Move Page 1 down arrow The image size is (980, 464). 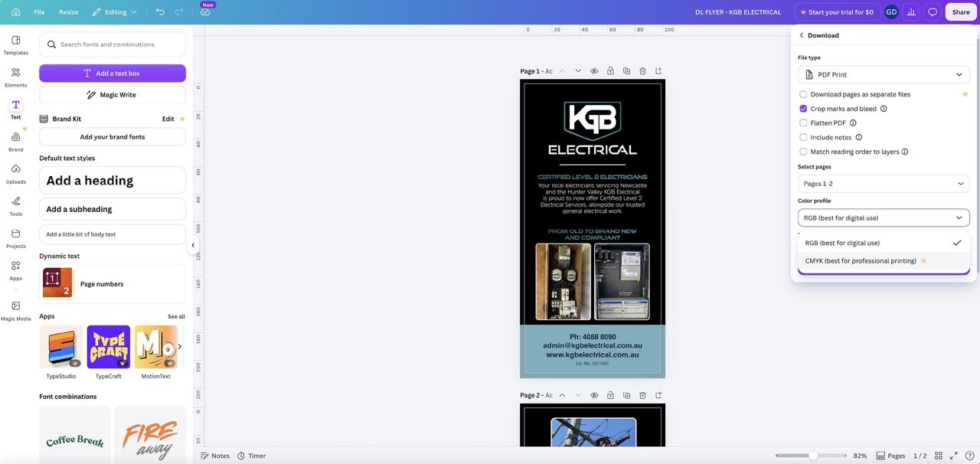click(x=578, y=71)
